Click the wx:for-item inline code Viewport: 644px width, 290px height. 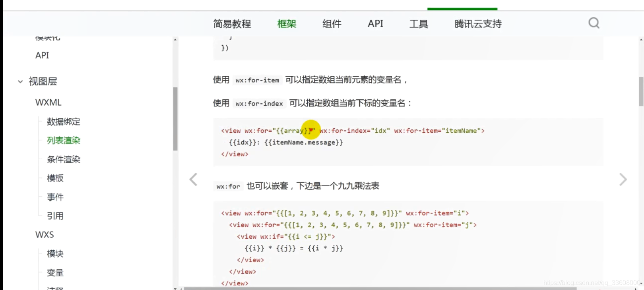click(258, 80)
